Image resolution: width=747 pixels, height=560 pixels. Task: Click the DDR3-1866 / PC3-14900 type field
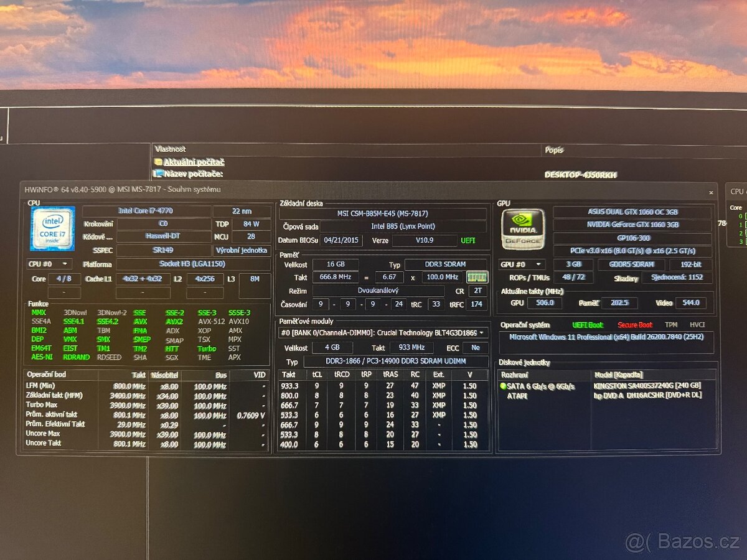396,362
